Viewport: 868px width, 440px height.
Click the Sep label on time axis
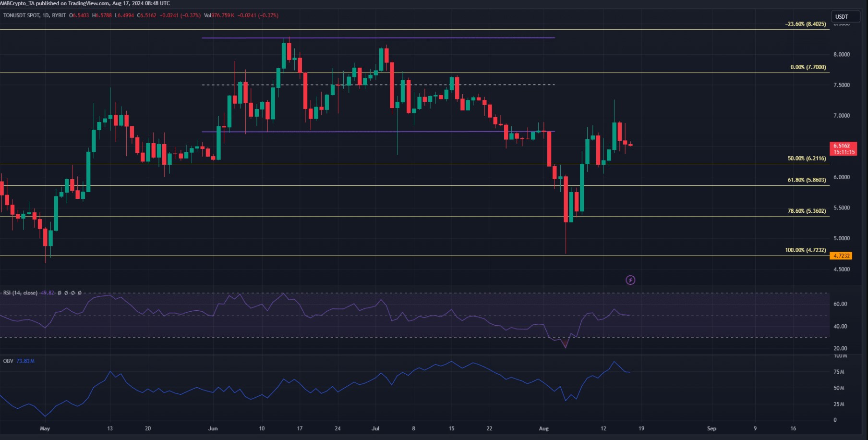(711, 428)
